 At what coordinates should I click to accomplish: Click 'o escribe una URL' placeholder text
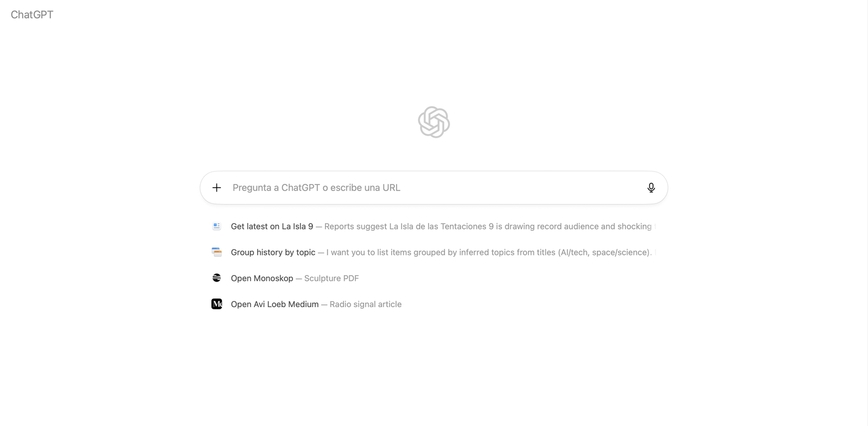361,188
